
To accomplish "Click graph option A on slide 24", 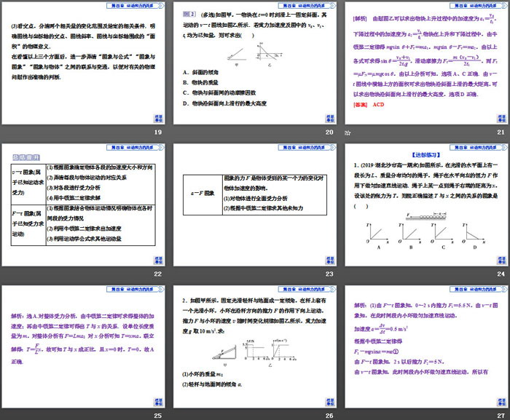I will [x=377, y=236].
